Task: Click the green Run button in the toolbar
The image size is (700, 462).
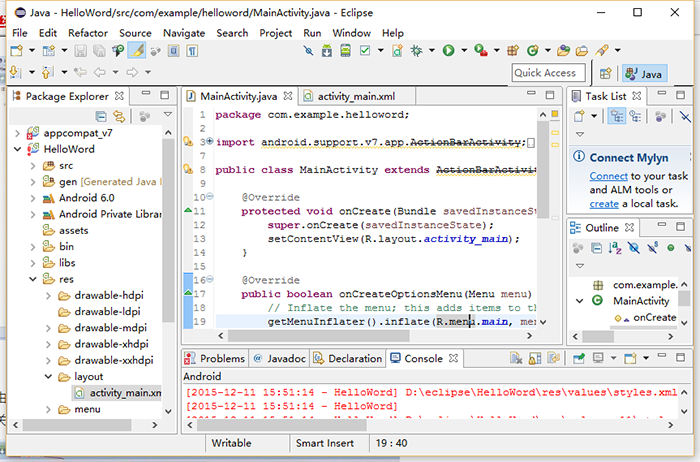Action: [449, 50]
